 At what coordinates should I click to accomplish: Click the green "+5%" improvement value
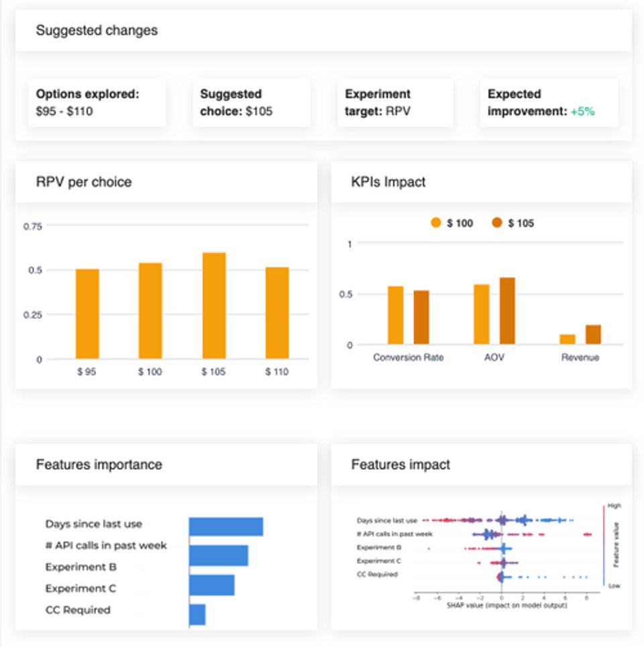[582, 111]
